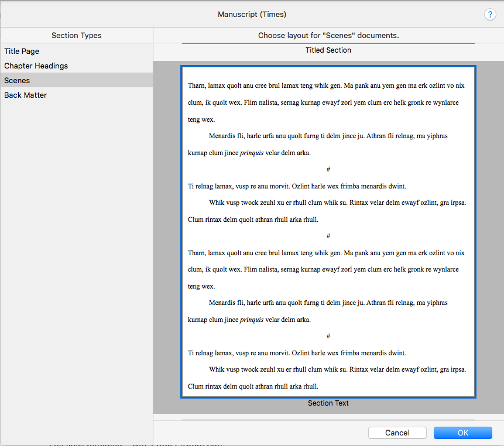The height and width of the screenshot is (446, 504).
Task: Select Title Page section type
Action: pyautogui.click(x=77, y=51)
